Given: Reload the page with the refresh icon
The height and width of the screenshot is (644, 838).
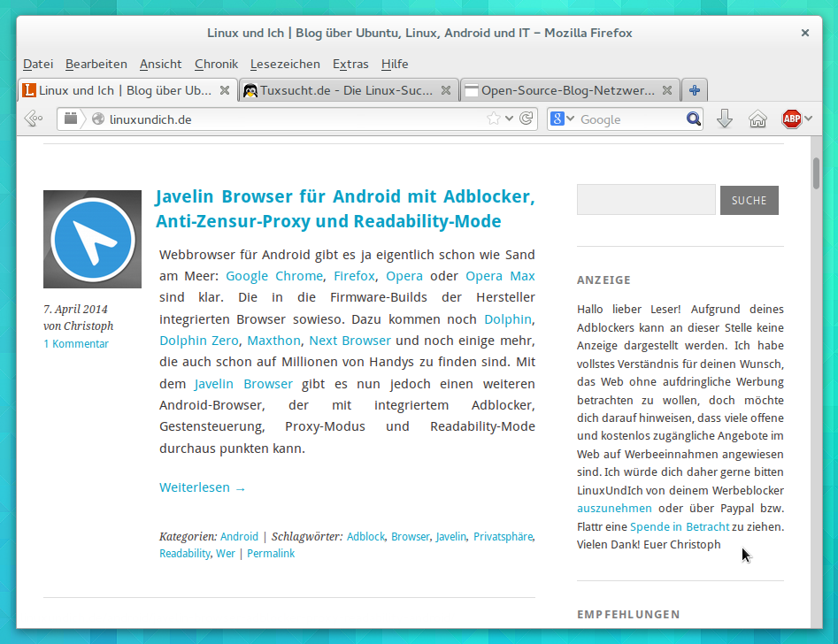Looking at the screenshot, I should (x=526, y=119).
